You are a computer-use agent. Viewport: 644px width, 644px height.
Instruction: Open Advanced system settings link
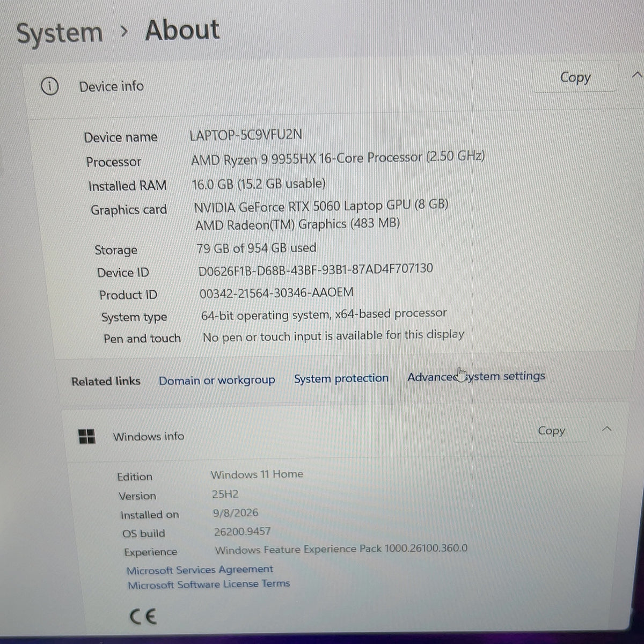pyautogui.click(x=476, y=376)
